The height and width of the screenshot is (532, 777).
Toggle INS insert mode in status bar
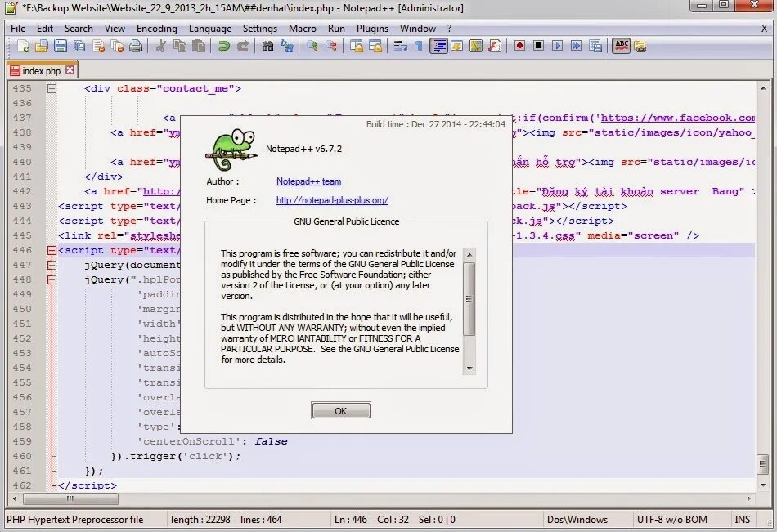742,520
